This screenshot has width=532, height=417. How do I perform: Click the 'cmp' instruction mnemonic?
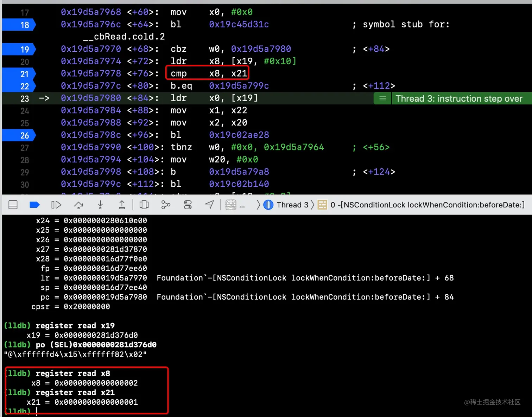[x=179, y=73]
